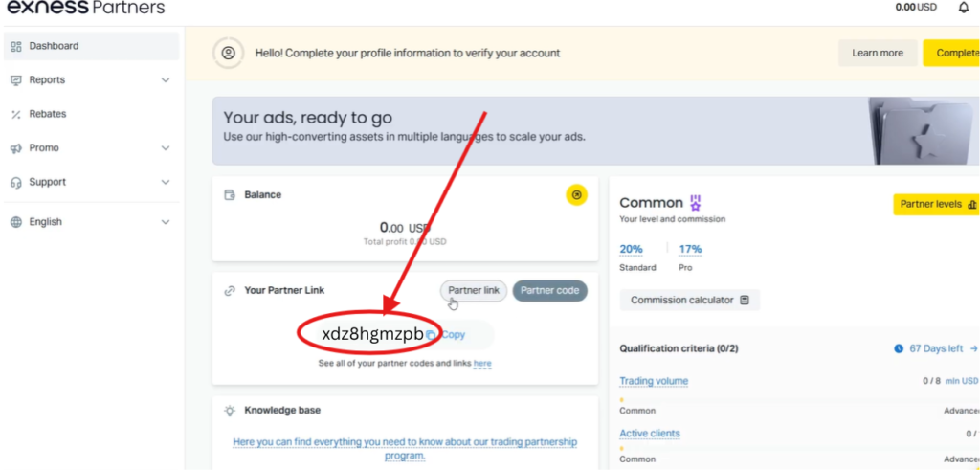Click the Copy link text
Image resolution: width=980 pixels, height=470 pixels.
[x=453, y=335]
